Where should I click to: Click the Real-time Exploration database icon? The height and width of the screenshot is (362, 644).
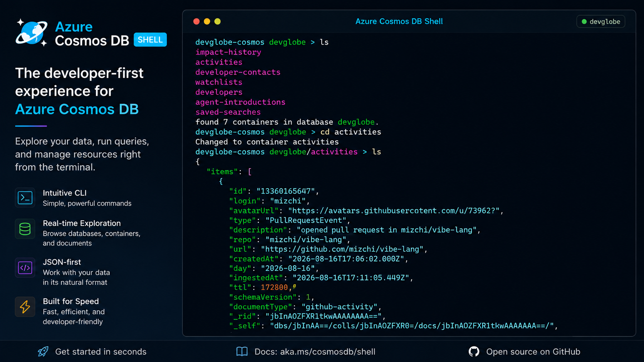(x=25, y=229)
